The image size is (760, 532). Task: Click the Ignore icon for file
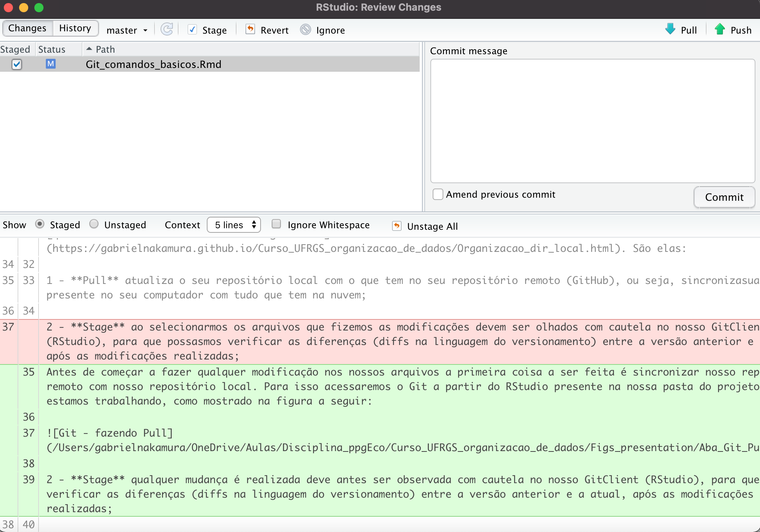point(305,29)
